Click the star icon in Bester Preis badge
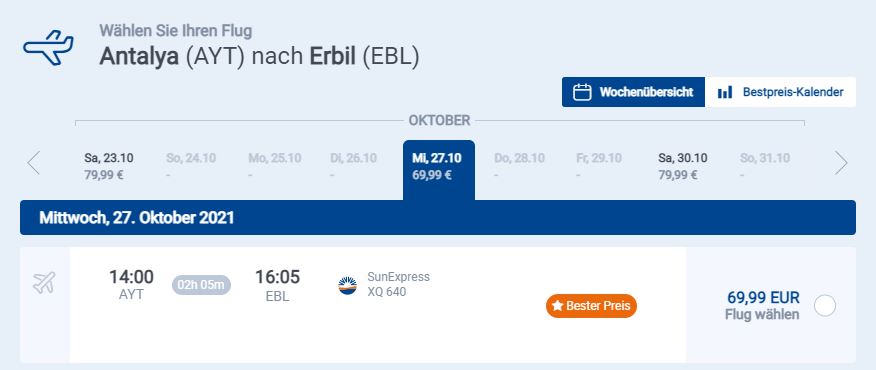 (x=557, y=306)
